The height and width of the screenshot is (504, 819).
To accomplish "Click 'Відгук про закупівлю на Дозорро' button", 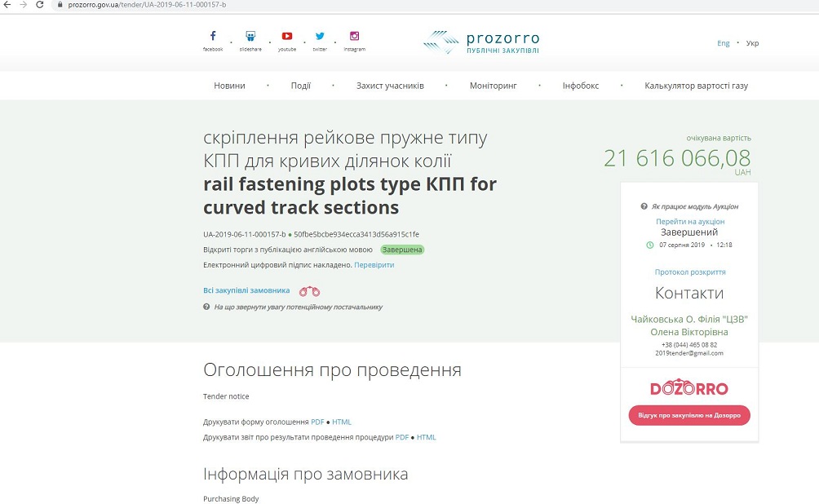I will pyautogui.click(x=689, y=415).
